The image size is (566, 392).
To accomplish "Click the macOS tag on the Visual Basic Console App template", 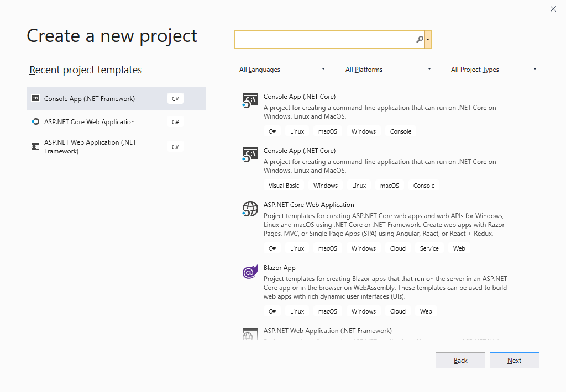I will click(390, 186).
